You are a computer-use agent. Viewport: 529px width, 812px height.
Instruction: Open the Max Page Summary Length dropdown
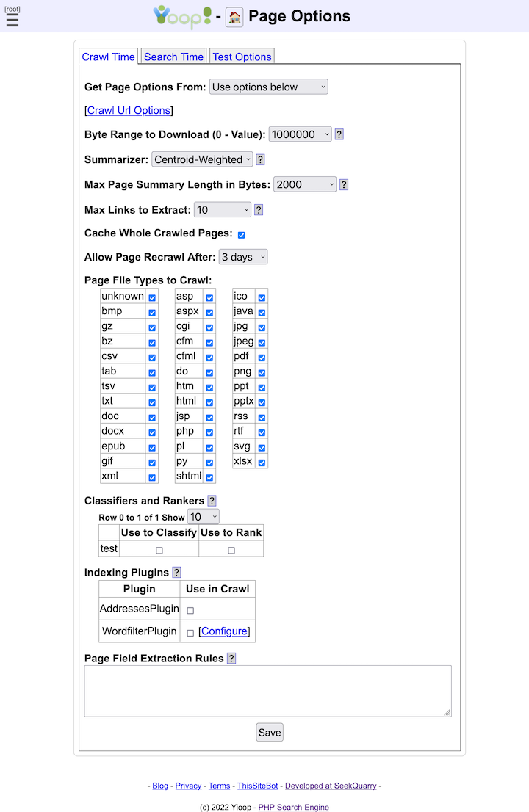[305, 184]
